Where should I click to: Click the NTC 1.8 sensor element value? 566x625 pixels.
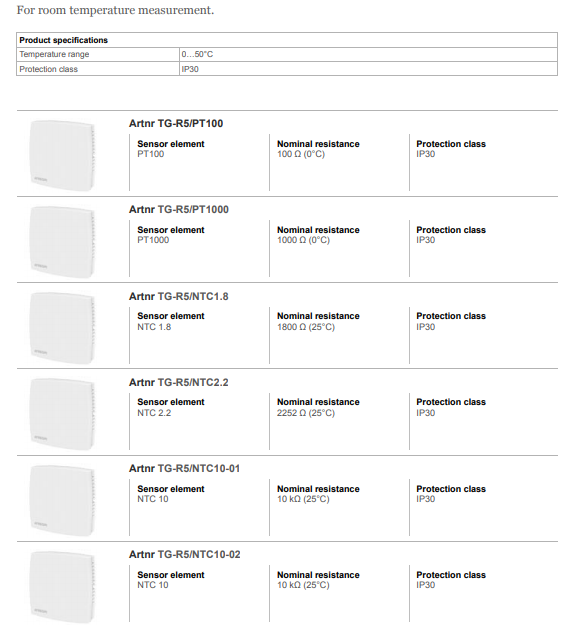(154, 327)
